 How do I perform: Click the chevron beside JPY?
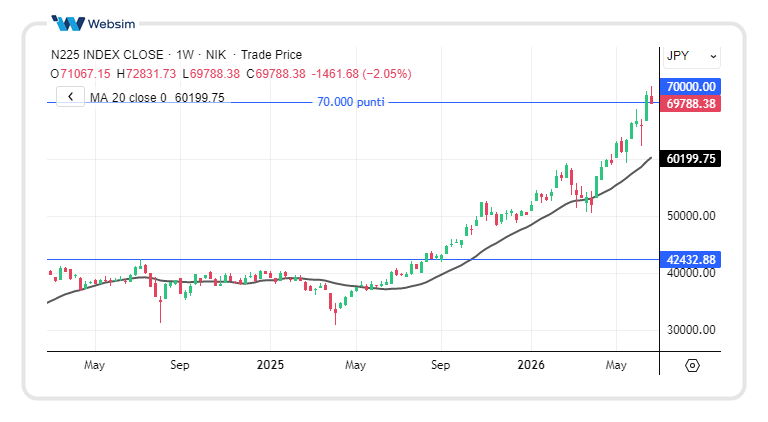click(x=713, y=57)
